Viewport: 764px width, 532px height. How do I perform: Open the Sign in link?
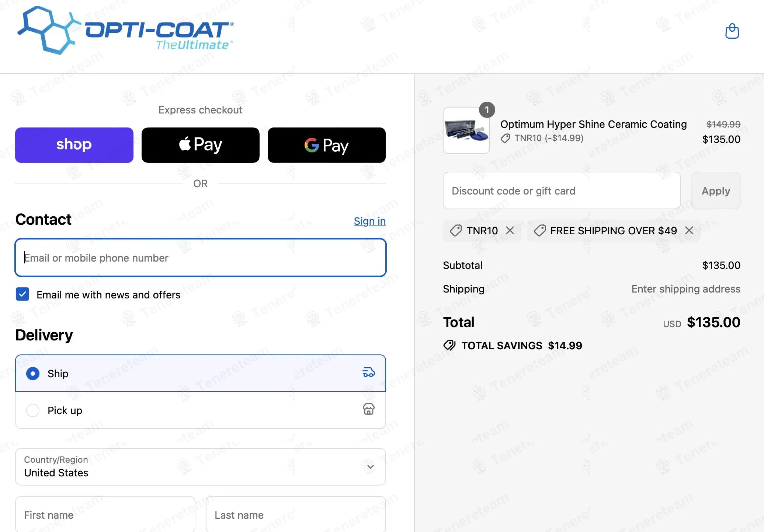tap(370, 221)
